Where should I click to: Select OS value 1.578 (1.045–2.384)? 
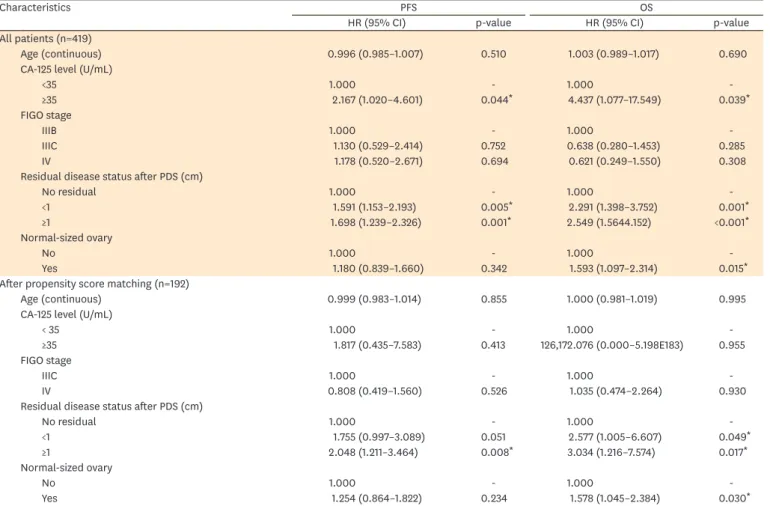point(615,498)
